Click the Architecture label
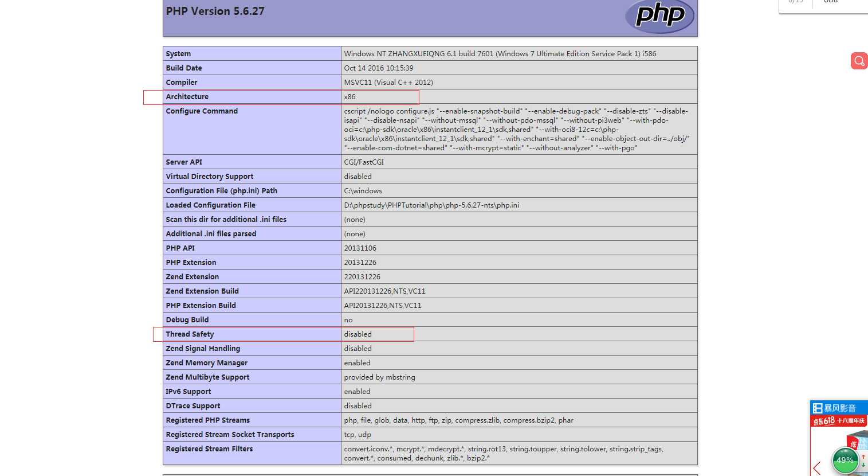The height and width of the screenshot is (476, 868). pos(187,97)
